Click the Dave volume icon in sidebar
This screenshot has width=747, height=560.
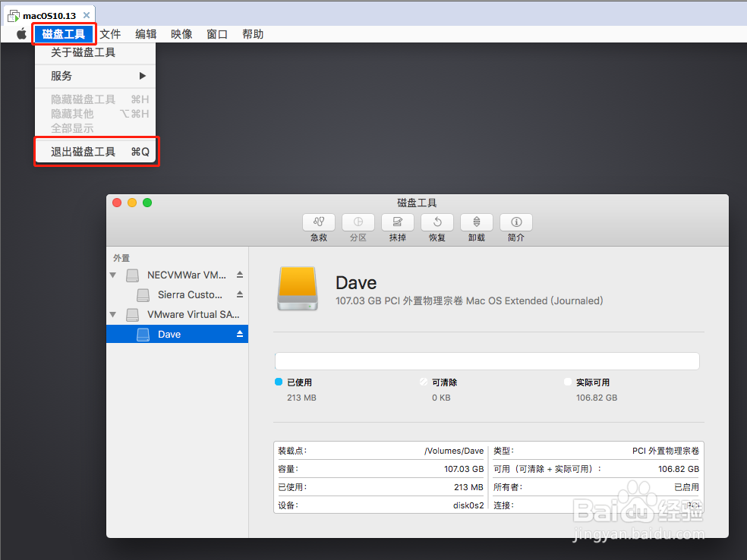tap(143, 335)
